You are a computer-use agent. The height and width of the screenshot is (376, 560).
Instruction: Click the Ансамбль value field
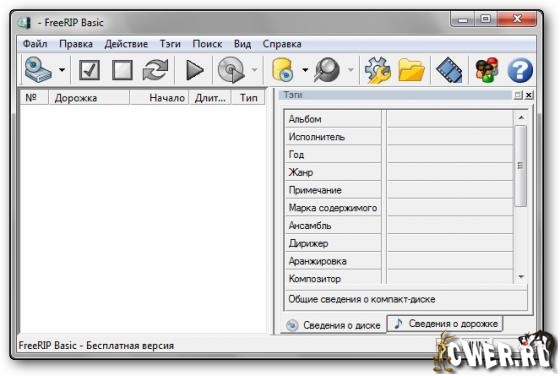coord(450,226)
